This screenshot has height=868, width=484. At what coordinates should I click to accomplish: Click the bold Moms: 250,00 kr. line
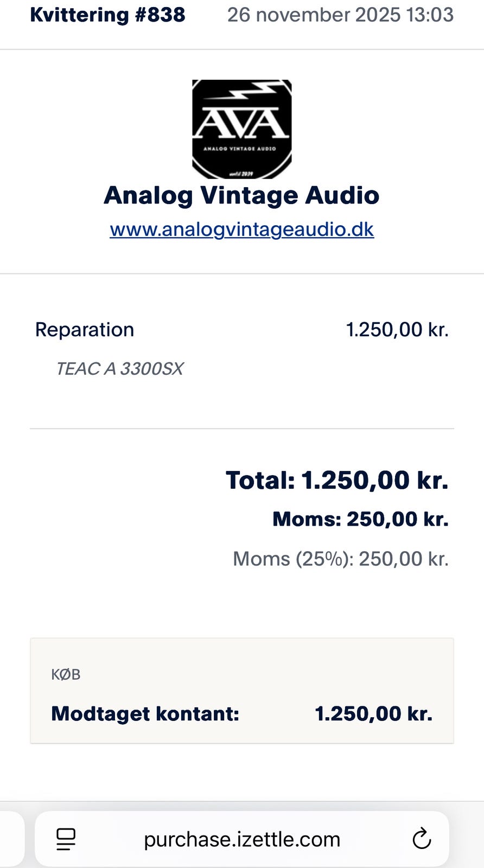coord(360,519)
